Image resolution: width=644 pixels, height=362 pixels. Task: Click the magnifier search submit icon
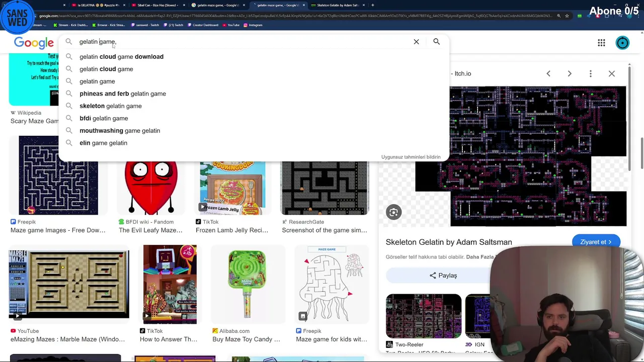coord(436,42)
